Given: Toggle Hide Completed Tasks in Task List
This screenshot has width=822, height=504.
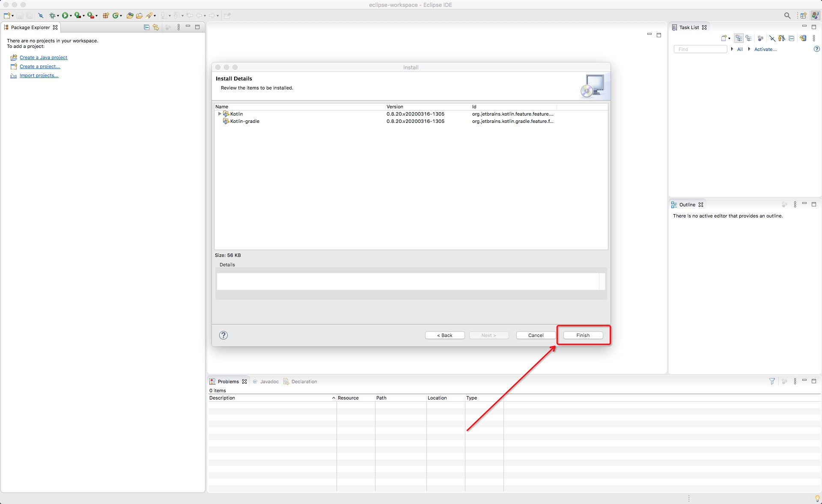Looking at the screenshot, I should 772,38.
